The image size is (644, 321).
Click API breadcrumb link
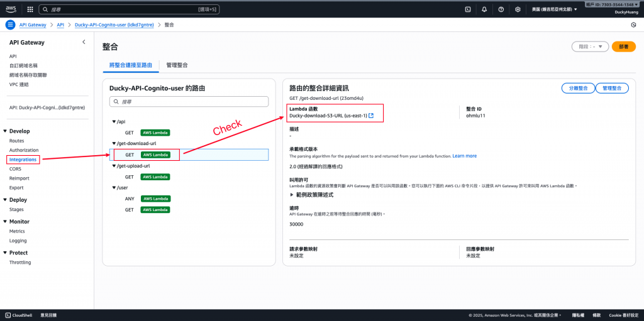click(60, 24)
